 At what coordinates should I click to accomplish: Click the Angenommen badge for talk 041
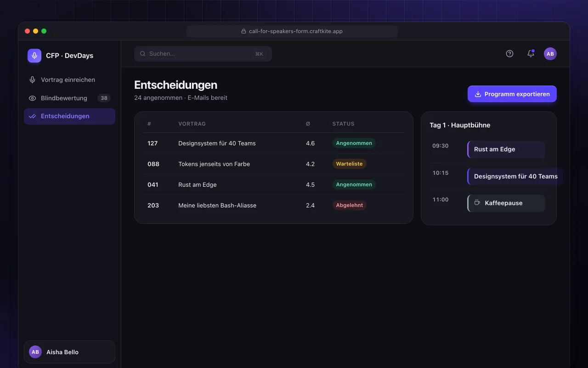coord(354,184)
